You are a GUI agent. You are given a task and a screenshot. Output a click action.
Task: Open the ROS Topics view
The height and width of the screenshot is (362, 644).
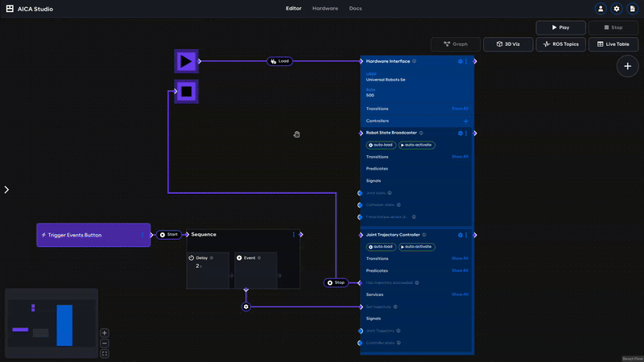(559, 44)
